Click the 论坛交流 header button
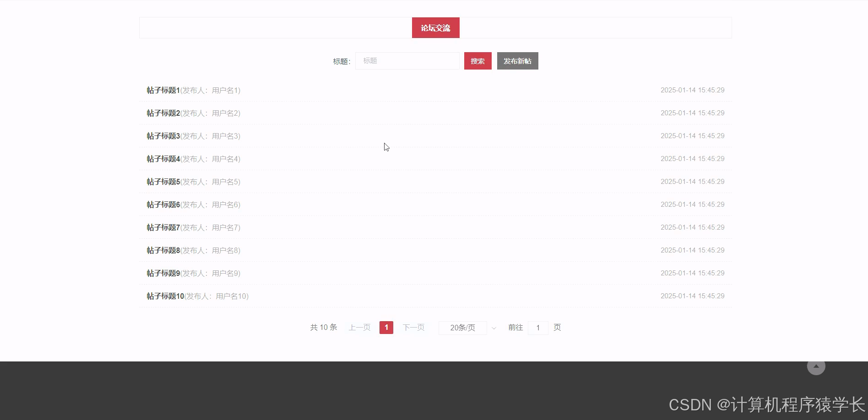The width and height of the screenshot is (868, 420). point(435,27)
